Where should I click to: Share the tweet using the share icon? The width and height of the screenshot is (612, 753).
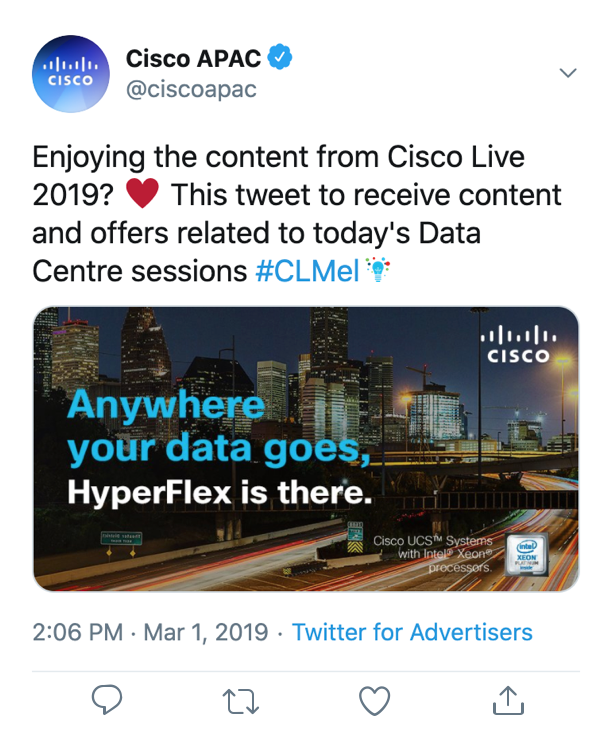click(507, 699)
